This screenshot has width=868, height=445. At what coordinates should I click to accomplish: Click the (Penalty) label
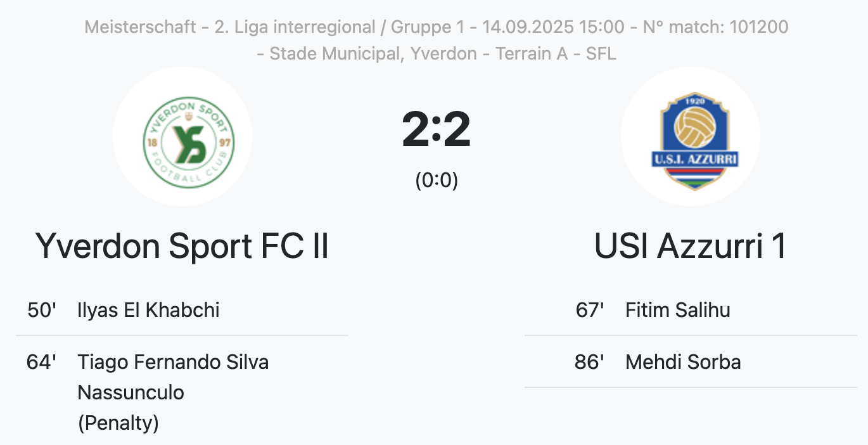[x=118, y=422]
